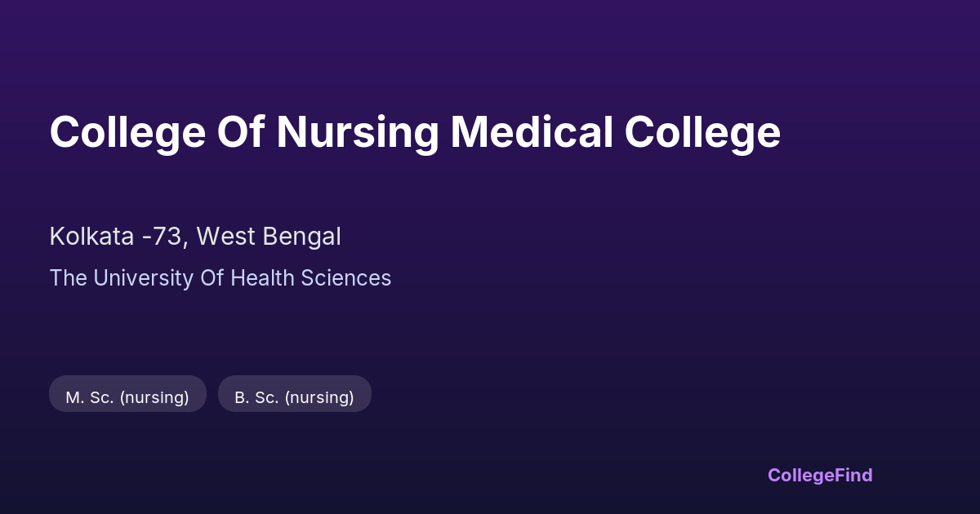Viewport: 980px width, 514px height.
Task: Click Health Sciences in the affiliation line
Action: [310, 278]
